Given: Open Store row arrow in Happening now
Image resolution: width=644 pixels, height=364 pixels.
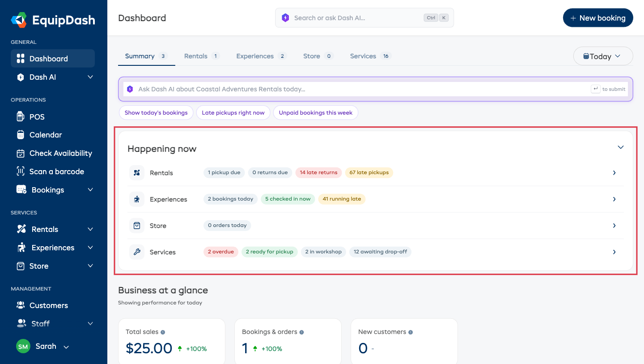Looking at the screenshot, I should [x=614, y=226].
